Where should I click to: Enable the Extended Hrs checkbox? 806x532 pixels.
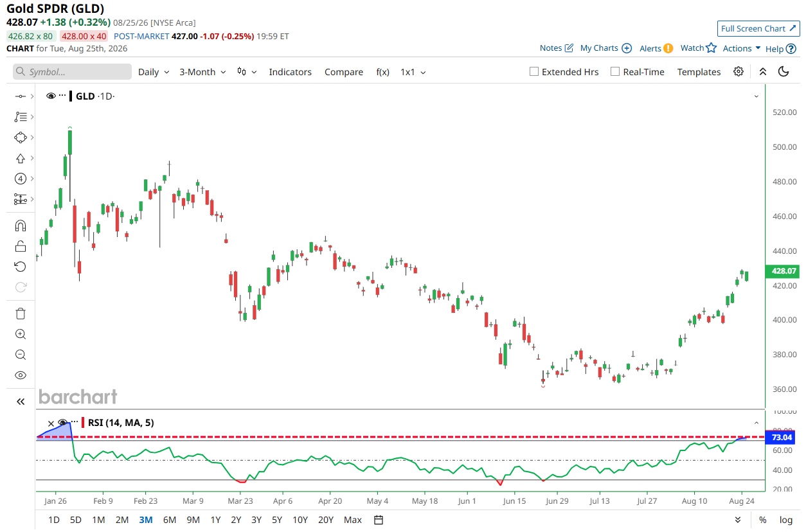pos(533,71)
